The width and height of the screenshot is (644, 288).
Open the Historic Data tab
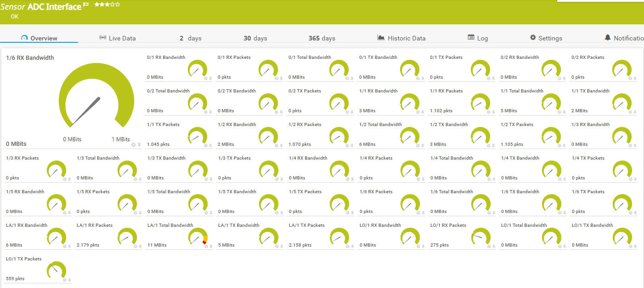[x=401, y=38]
